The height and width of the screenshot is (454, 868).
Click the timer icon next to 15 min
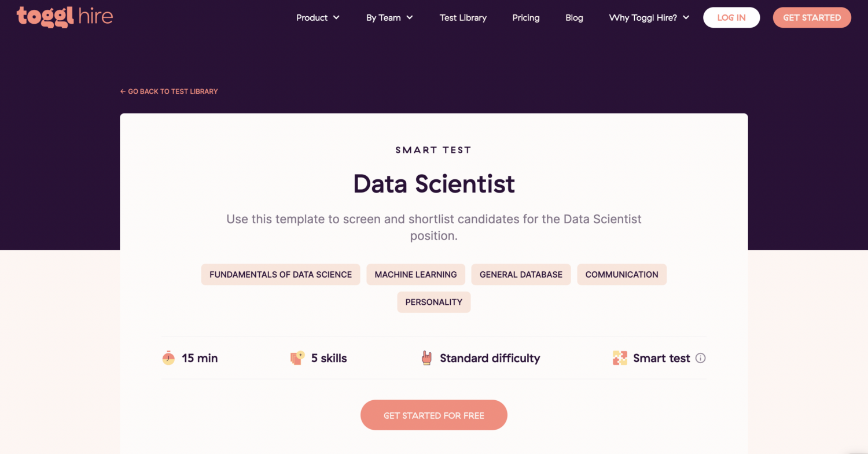tap(168, 357)
